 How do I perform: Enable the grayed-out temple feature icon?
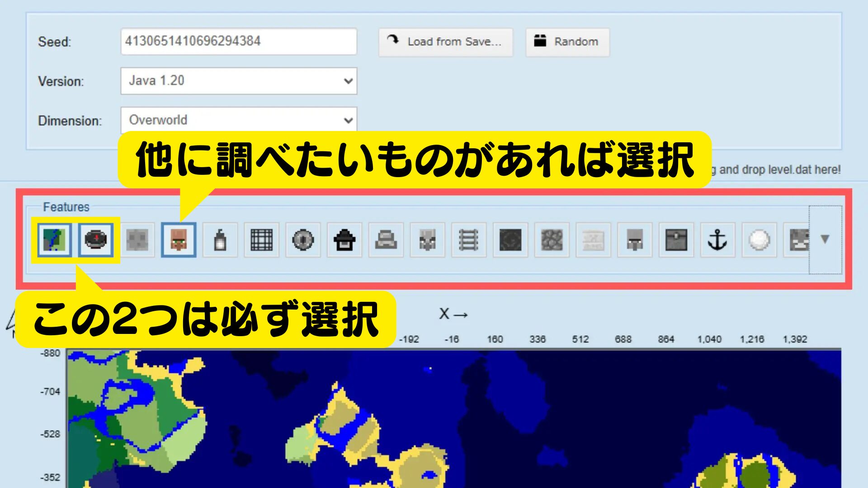click(x=386, y=240)
